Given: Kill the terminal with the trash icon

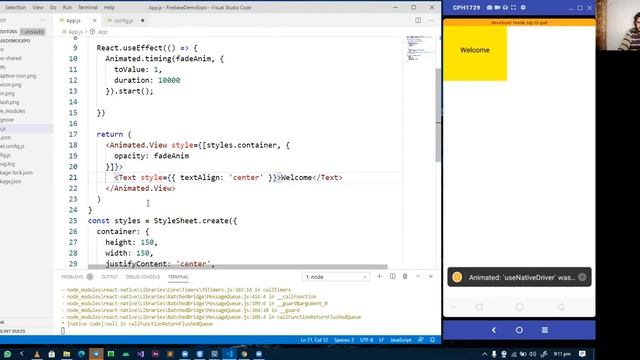Looking at the screenshot, I should pos(405,276).
